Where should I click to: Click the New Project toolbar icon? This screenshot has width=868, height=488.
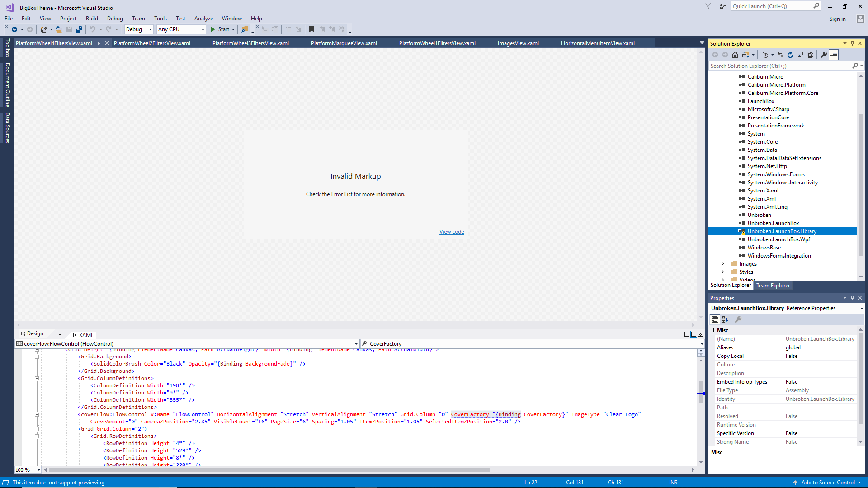click(x=43, y=29)
